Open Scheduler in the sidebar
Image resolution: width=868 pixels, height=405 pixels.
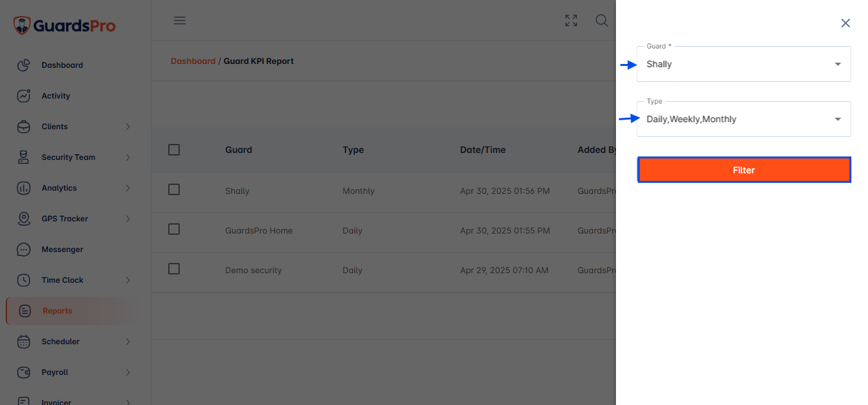[x=60, y=342]
